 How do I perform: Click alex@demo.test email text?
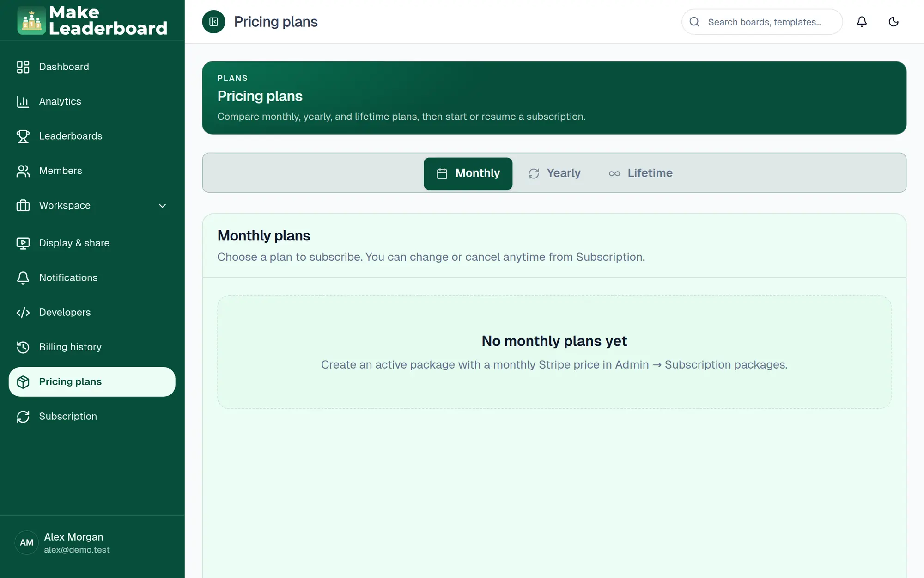pyautogui.click(x=77, y=550)
